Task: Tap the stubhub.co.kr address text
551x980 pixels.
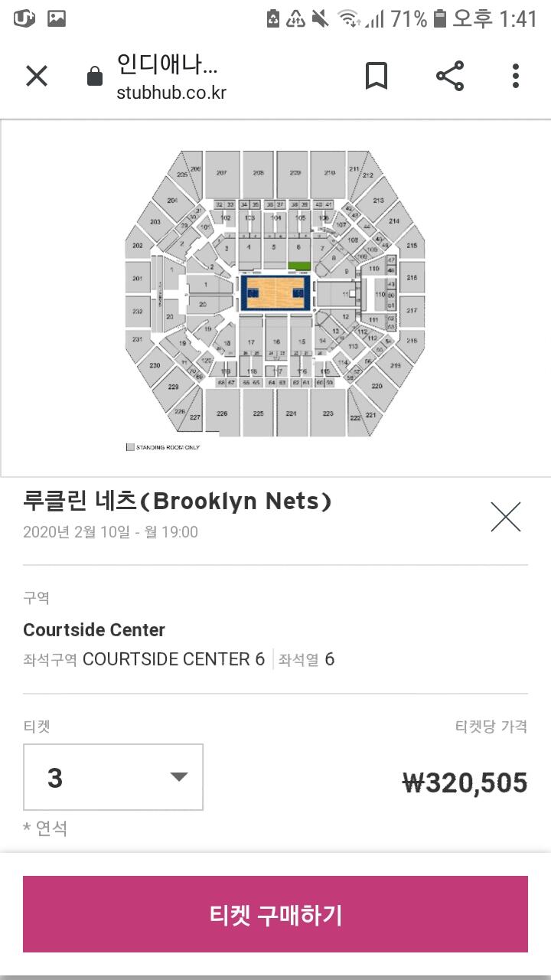Action: [171, 93]
